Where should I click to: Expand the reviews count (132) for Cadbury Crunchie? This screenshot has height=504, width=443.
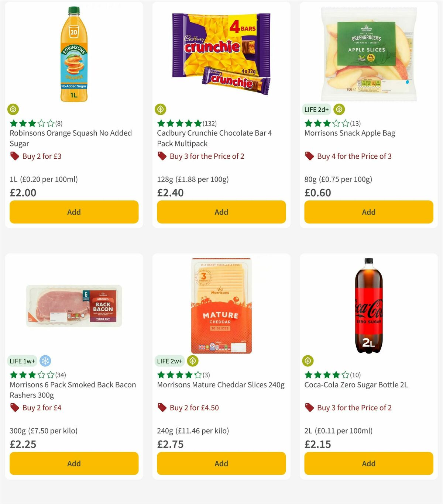(x=209, y=124)
